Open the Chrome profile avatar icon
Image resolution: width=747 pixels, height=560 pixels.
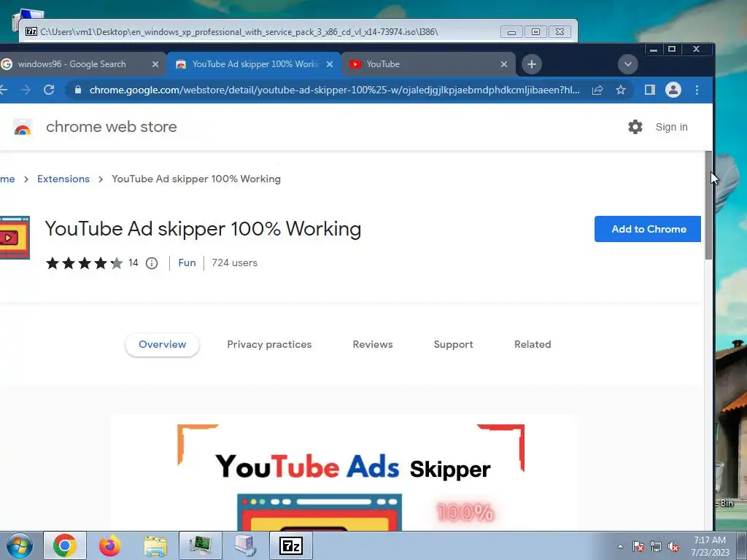click(x=673, y=90)
